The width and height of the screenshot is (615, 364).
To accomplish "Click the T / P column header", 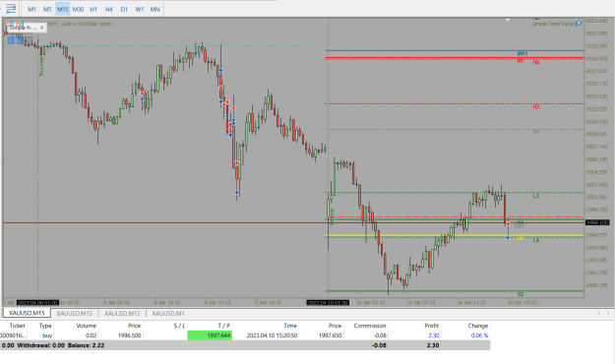I will coord(223,326).
